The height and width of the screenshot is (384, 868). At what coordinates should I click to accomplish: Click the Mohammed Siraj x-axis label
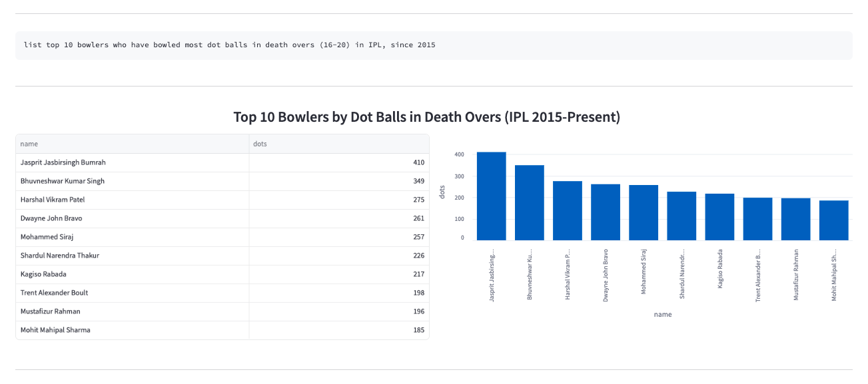pyautogui.click(x=644, y=272)
